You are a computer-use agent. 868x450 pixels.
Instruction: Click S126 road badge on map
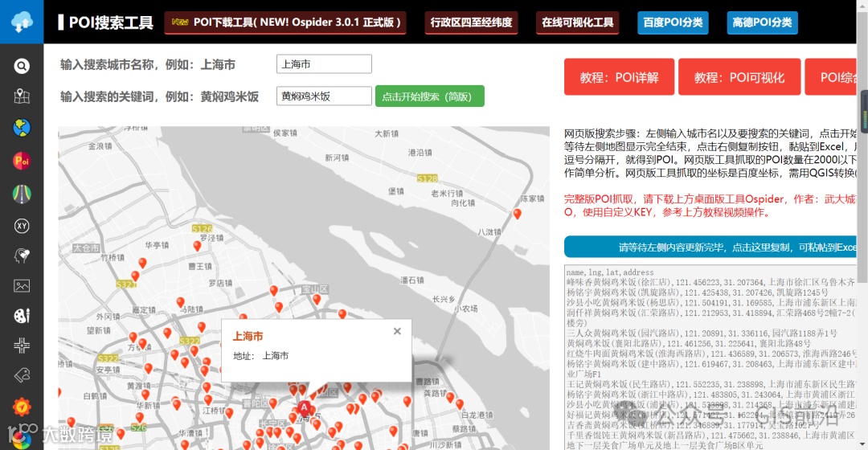(202, 228)
